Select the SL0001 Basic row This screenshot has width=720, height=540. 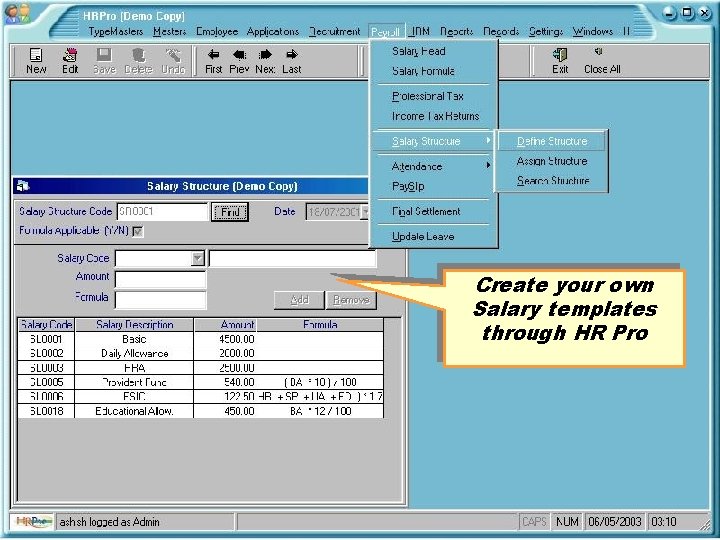click(201, 339)
